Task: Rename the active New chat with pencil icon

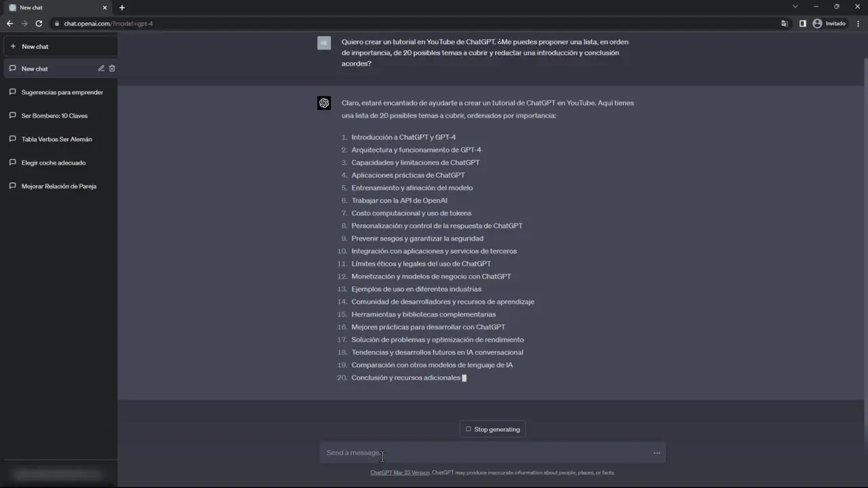Action: coord(101,68)
